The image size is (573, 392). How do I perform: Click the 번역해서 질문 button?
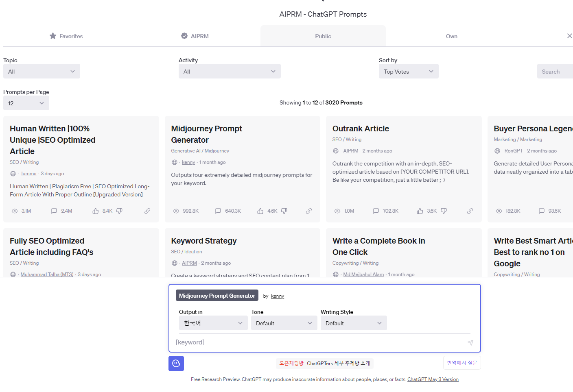click(462, 363)
